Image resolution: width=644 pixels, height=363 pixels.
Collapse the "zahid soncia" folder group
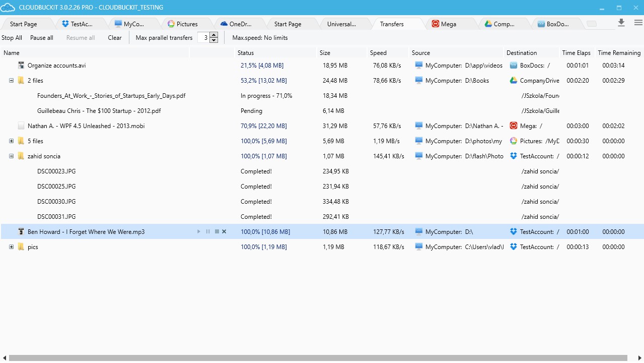[11, 156]
